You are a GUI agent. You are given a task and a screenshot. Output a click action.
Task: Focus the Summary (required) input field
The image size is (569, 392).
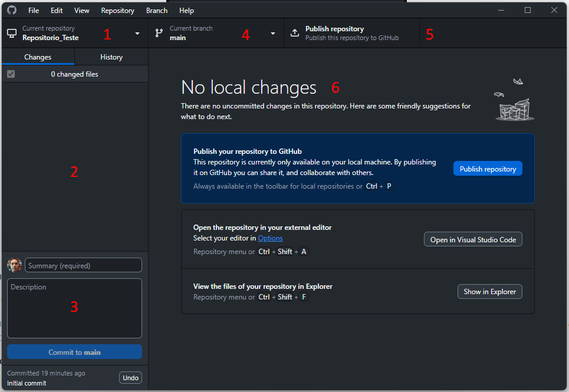[83, 265]
